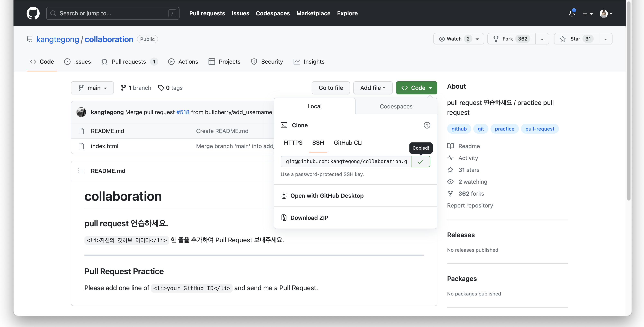Viewport: 644px width, 327px height.
Task: Expand the Add file dropdown
Action: [x=373, y=88]
